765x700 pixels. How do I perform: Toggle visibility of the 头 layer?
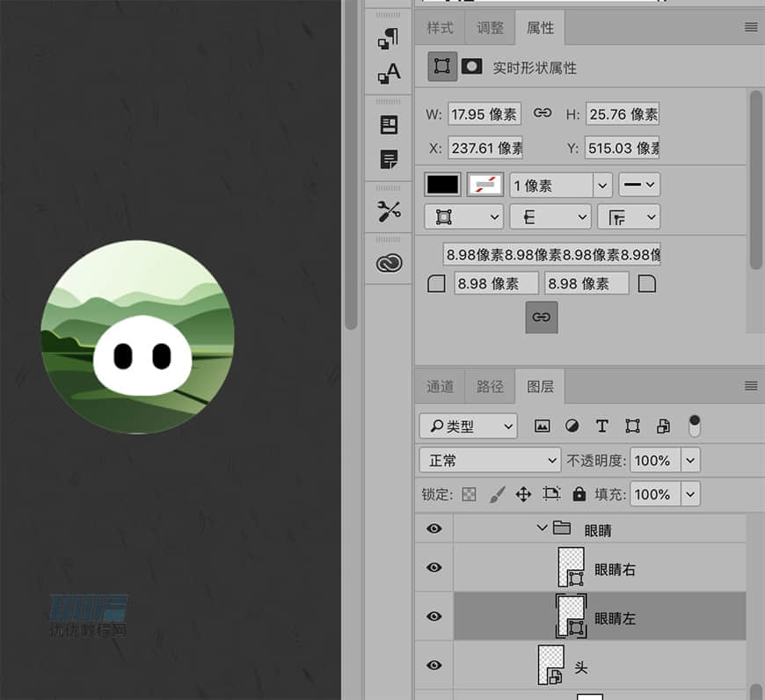click(x=433, y=667)
